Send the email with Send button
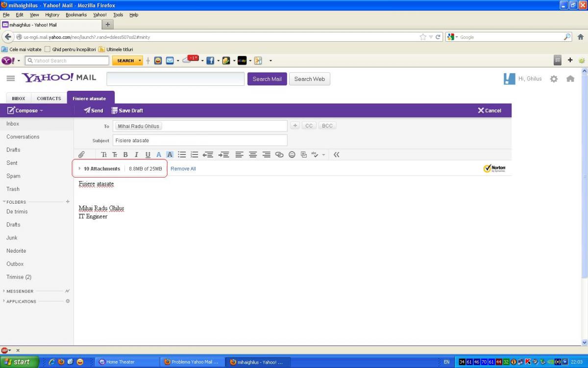This screenshot has width=588, height=368. pos(93,111)
